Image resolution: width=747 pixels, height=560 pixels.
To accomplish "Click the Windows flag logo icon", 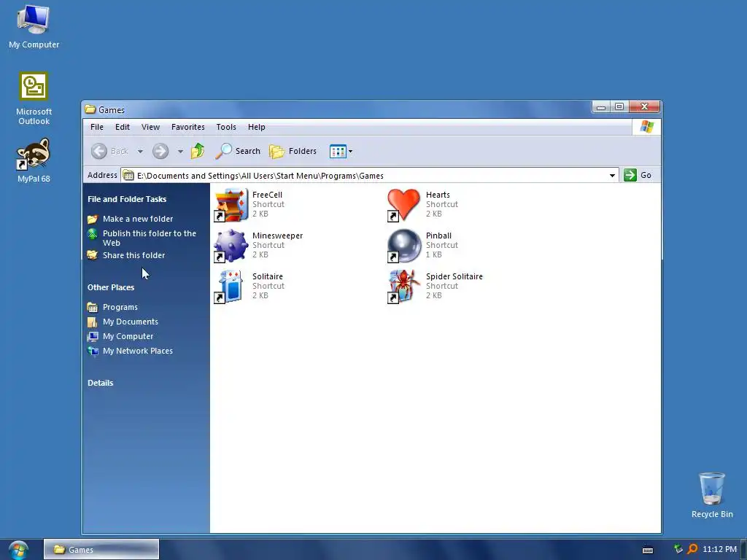I will point(646,127).
